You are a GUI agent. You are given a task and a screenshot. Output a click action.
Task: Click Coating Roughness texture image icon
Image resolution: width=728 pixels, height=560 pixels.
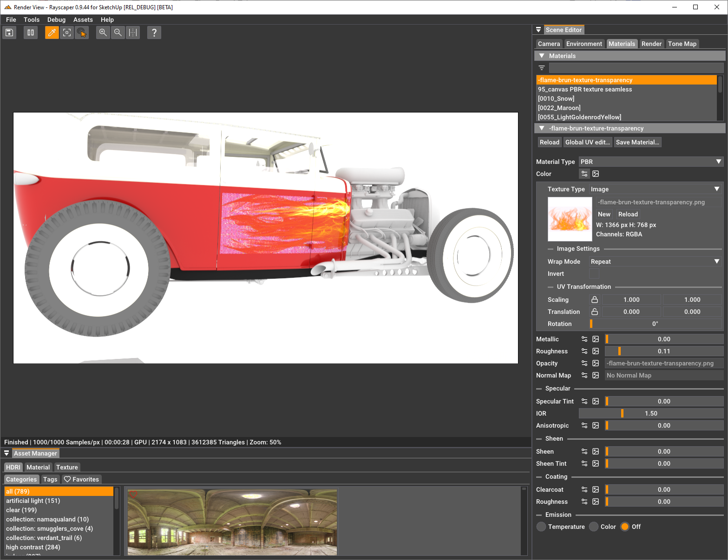[596, 501]
